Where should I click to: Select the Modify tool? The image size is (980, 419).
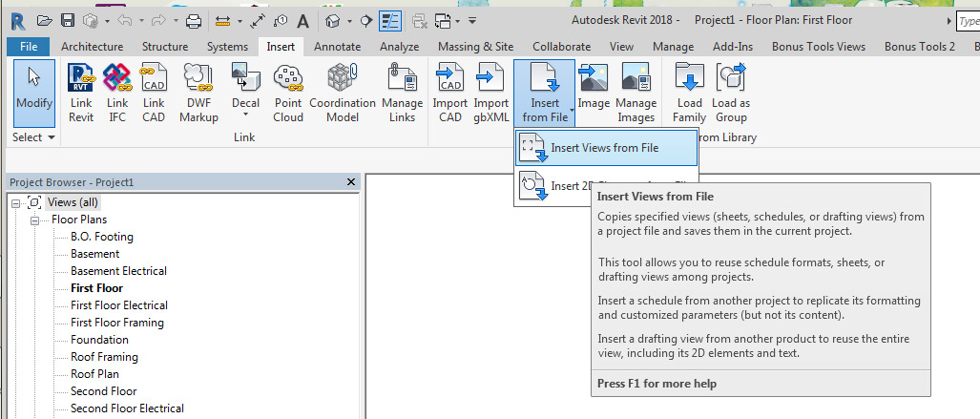coord(34,94)
